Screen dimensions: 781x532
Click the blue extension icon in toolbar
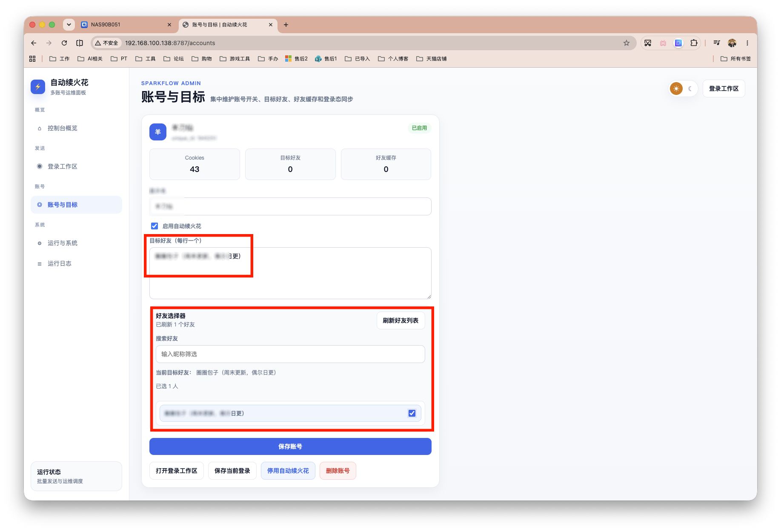click(678, 43)
